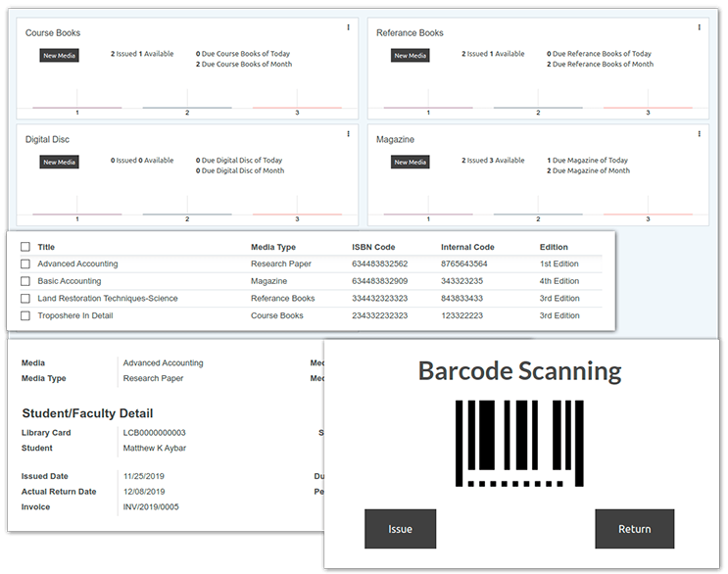Image resolution: width=728 pixels, height=574 pixels.
Task: Click Research Paper value in detail form
Action: 153,378
